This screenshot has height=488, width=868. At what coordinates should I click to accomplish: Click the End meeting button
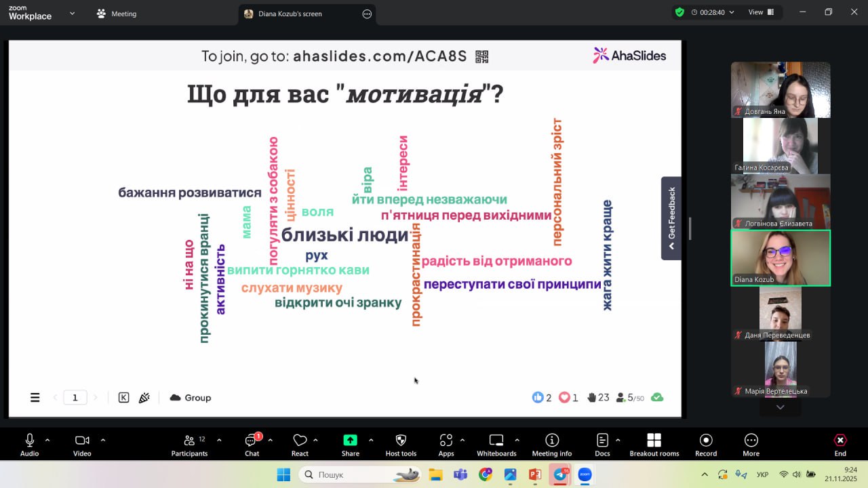pos(840,441)
